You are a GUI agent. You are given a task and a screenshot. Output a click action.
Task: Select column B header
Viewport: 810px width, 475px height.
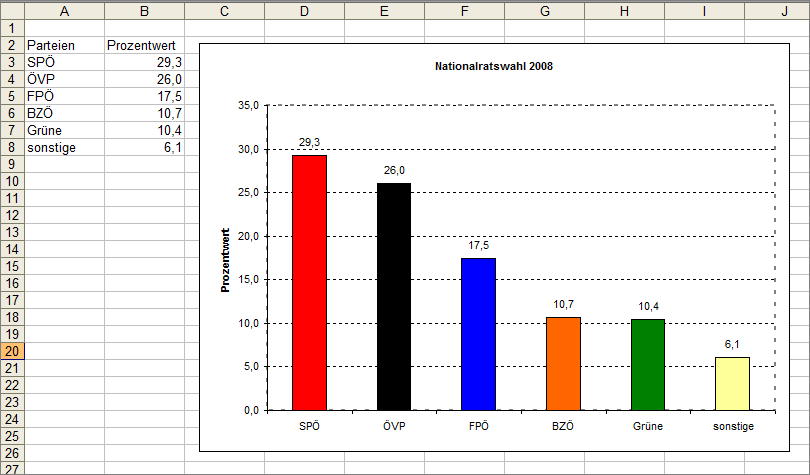pyautogui.click(x=144, y=11)
